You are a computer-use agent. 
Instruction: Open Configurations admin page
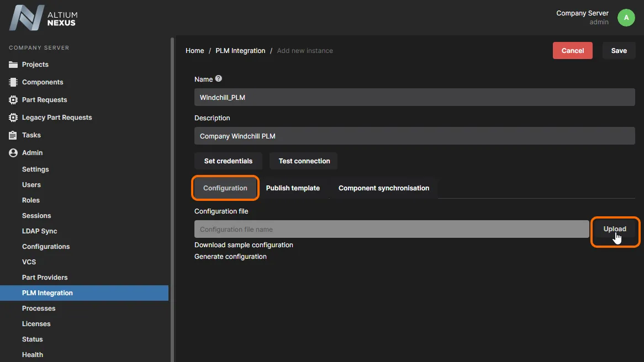point(46,247)
